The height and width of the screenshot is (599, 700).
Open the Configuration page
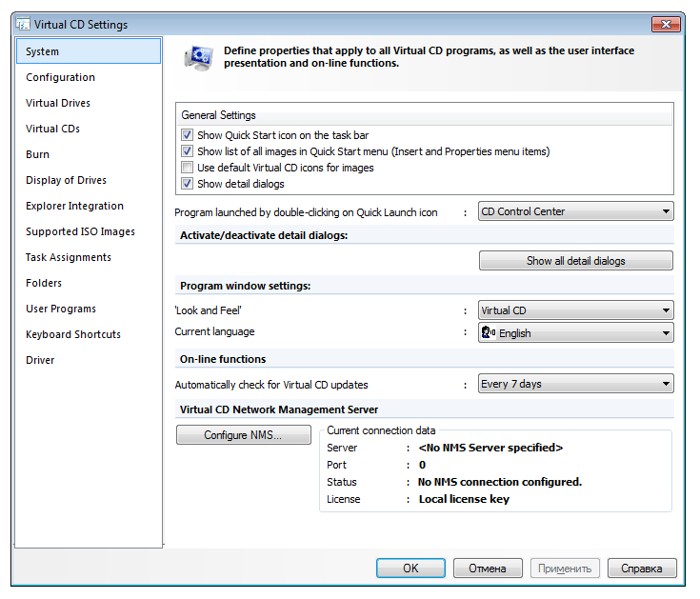coord(89,77)
